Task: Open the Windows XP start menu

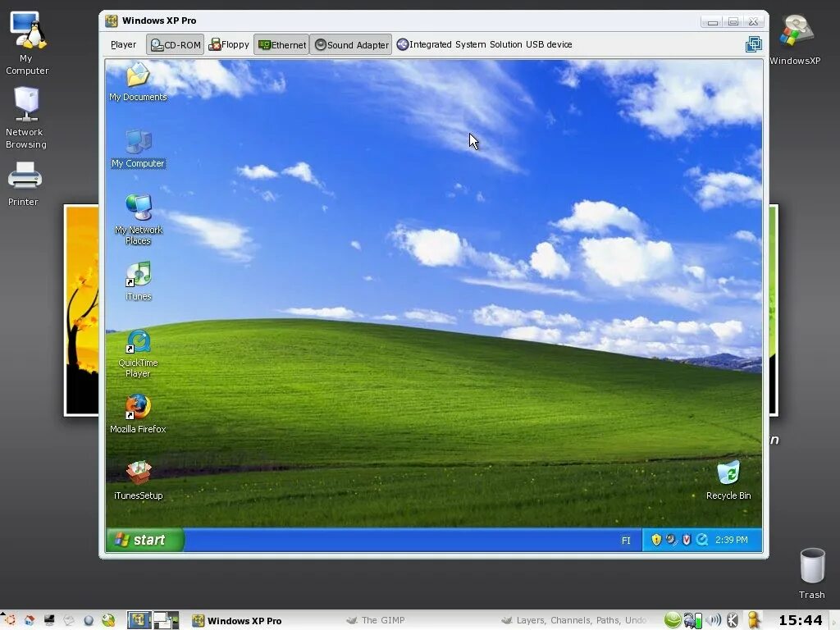Action: (x=144, y=540)
